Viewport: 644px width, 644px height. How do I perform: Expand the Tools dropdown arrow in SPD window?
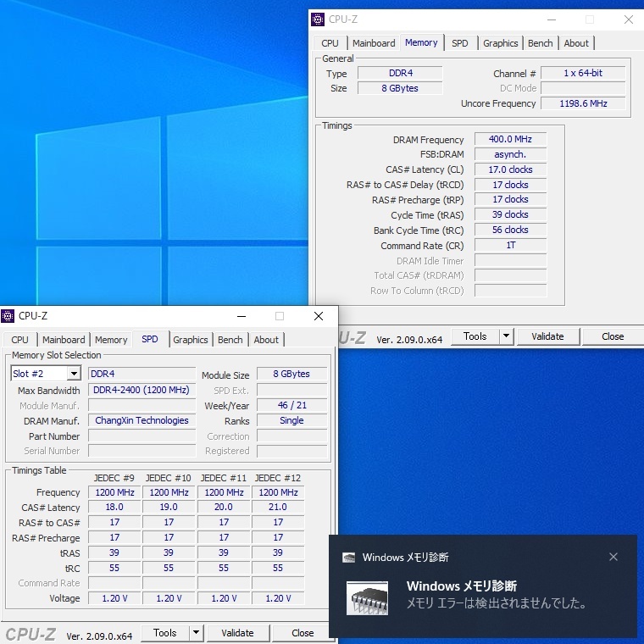pyautogui.click(x=196, y=633)
